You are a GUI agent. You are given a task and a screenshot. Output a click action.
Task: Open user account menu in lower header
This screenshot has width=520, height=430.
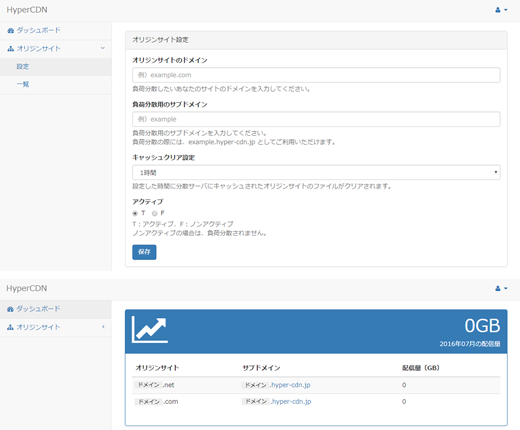pos(501,288)
